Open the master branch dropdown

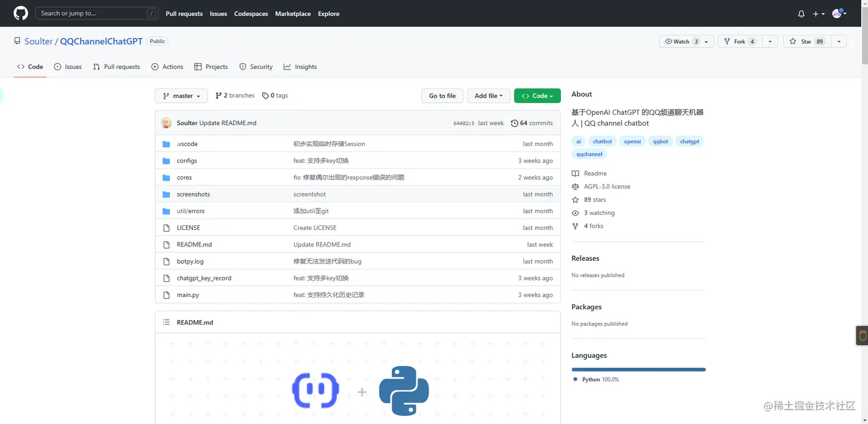[181, 96]
